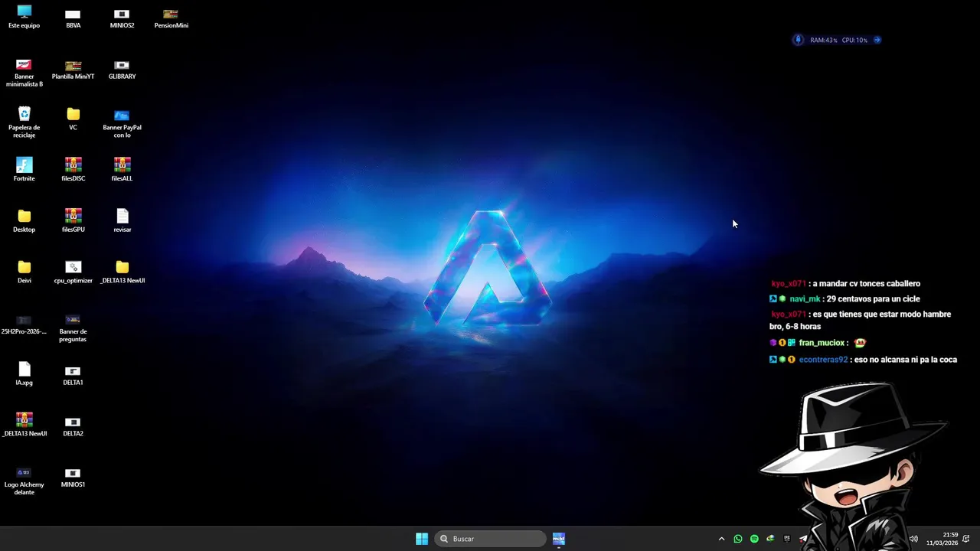The height and width of the screenshot is (551, 980).
Task: Select the Papelera de reciclaje icon
Action: [24, 122]
